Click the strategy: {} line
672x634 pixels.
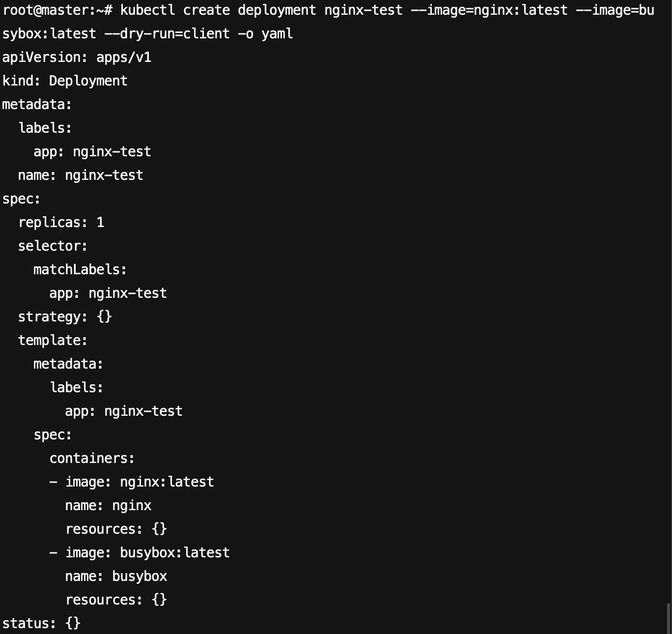tap(65, 317)
